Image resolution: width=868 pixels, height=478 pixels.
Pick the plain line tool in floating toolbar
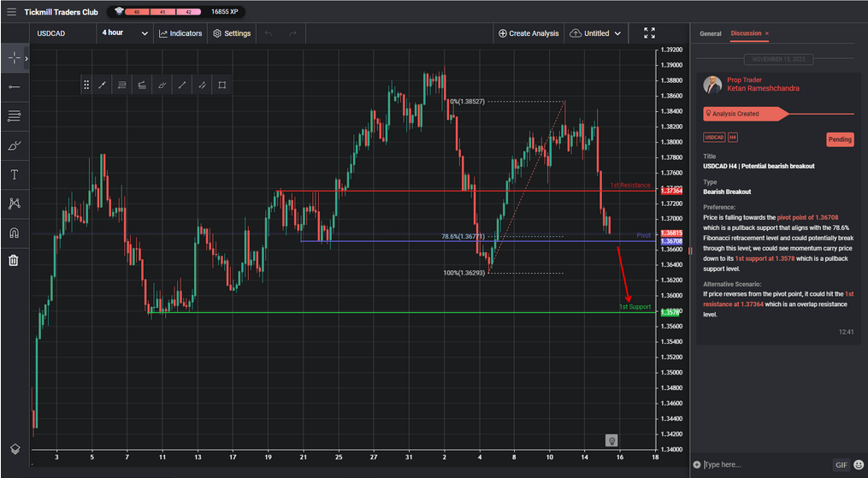[182, 86]
